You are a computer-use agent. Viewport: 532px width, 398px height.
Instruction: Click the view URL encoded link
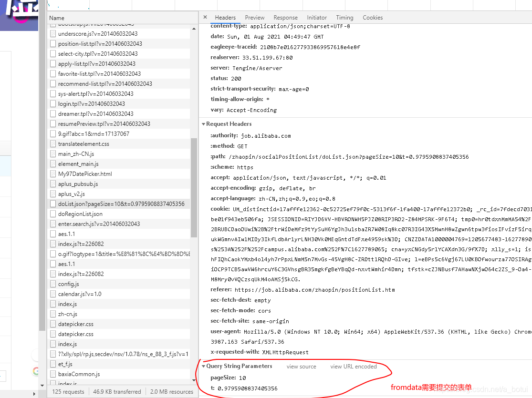(x=354, y=367)
